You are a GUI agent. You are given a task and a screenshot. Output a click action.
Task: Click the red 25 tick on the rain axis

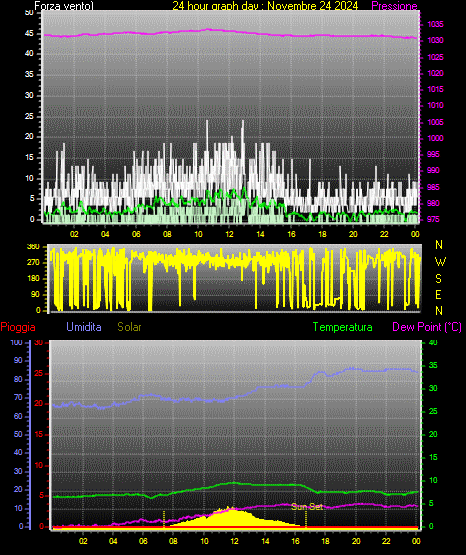tap(39, 373)
